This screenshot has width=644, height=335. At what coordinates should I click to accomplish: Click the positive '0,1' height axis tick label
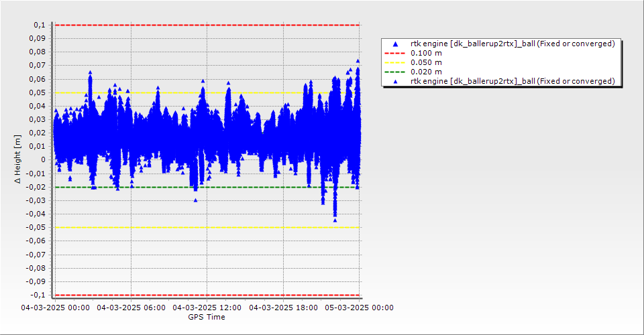40,25
